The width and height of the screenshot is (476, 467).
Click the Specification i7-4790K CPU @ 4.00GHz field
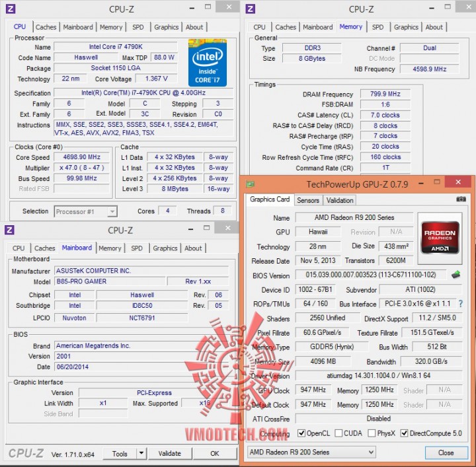(x=143, y=92)
